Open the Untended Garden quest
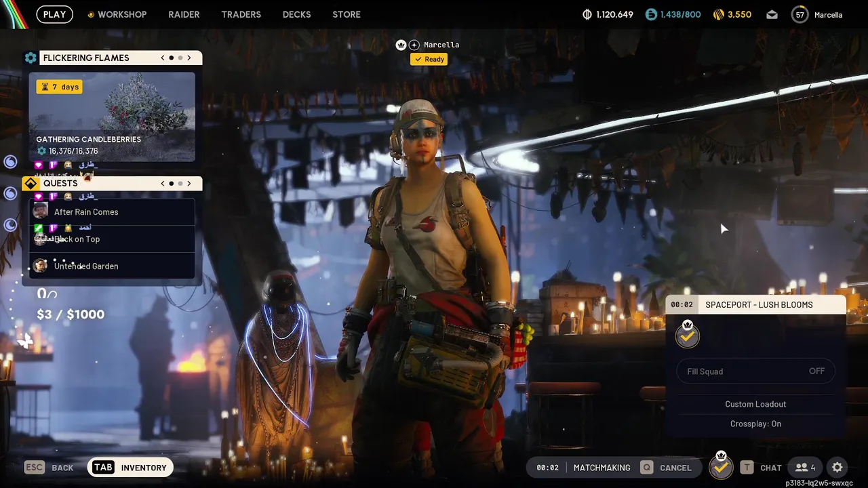This screenshot has height=488, width=868. pyautogui.click(x=112, y=266)
